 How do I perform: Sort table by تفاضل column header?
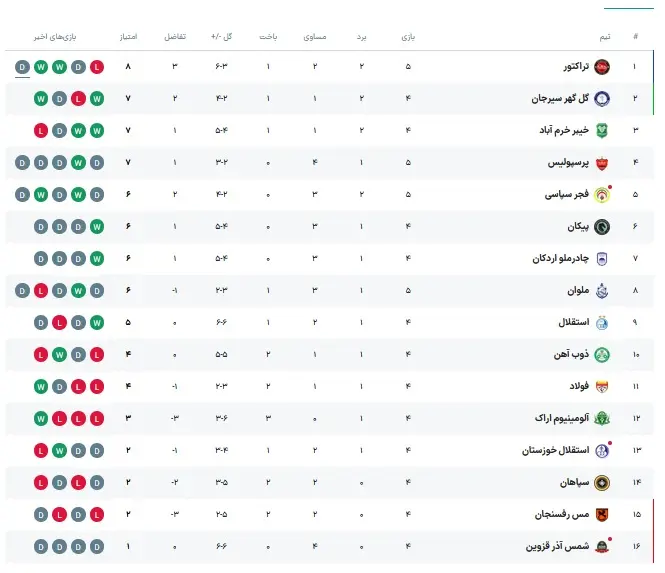tap(175, 37)
